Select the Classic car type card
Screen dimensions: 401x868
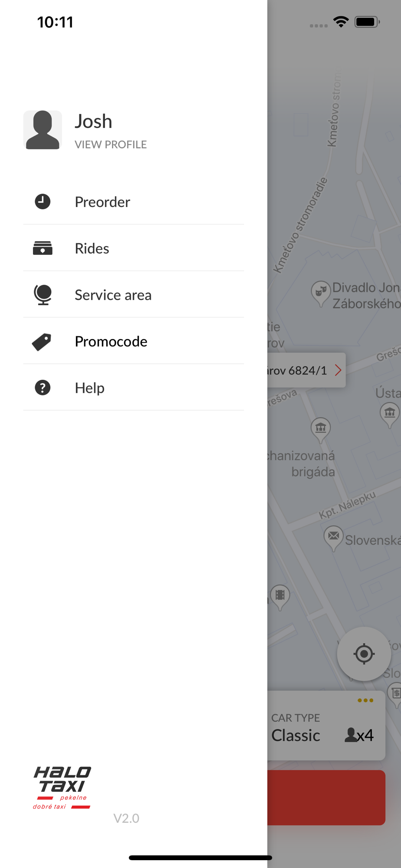pos(326,725)
